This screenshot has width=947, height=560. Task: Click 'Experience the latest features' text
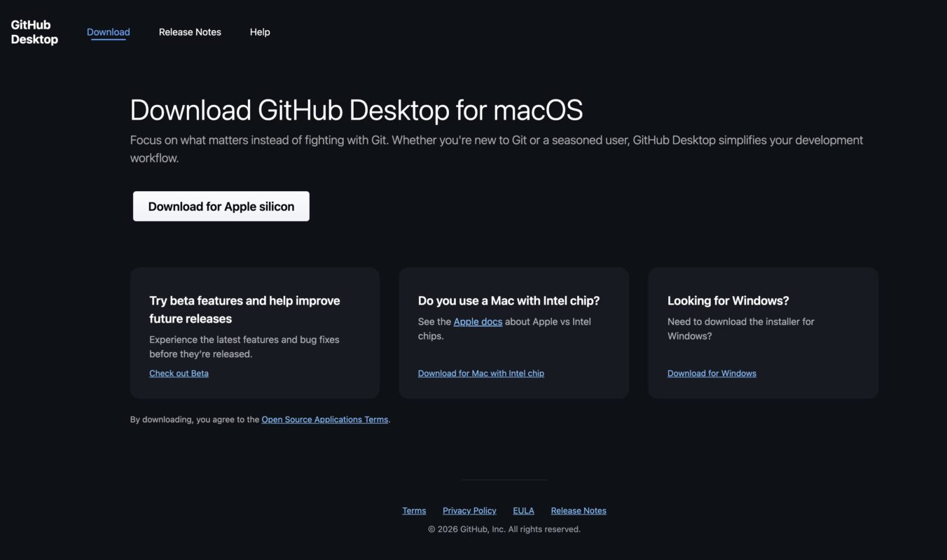point(244,346)
